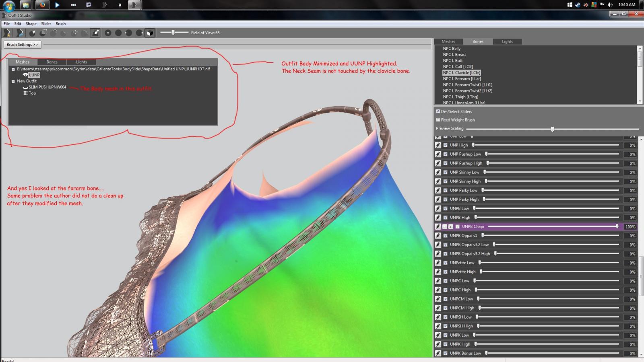Expand the Brush Settings panel
The width and height of the screenshot is (644, 362).
click(23, 45)
